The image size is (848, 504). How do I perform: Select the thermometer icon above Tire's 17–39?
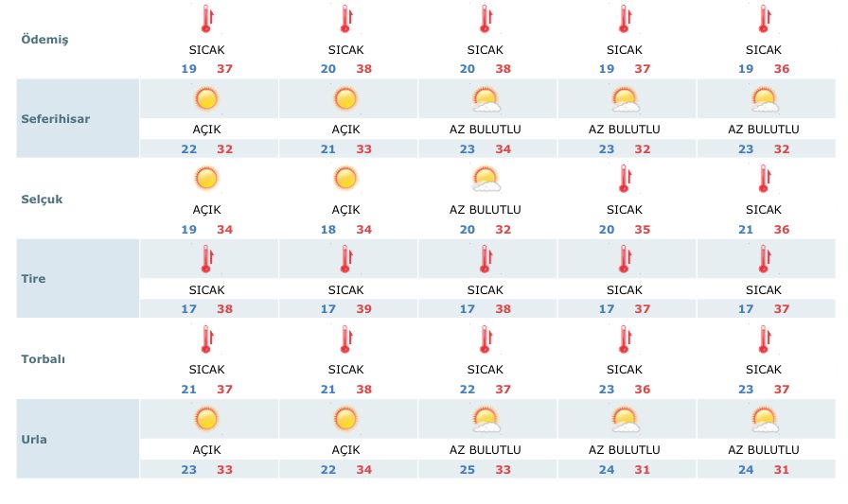pyautogui.click(x=345, y=259)
